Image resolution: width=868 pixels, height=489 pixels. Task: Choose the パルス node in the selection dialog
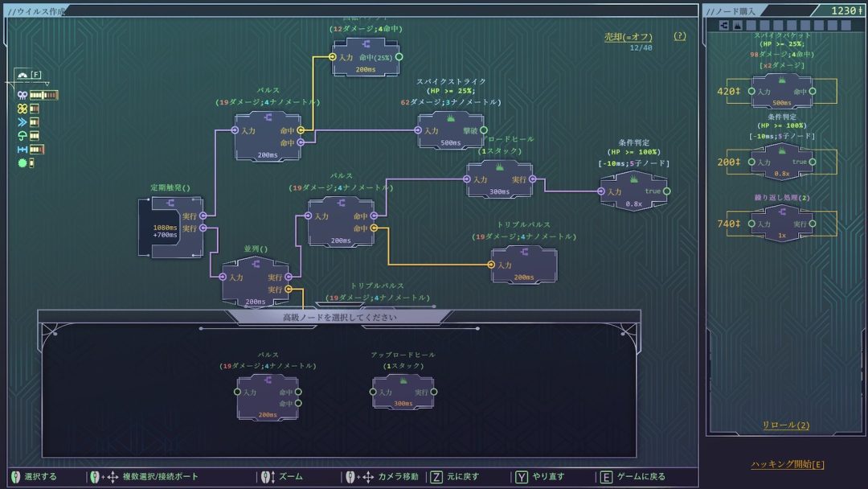tap(267, 397)
